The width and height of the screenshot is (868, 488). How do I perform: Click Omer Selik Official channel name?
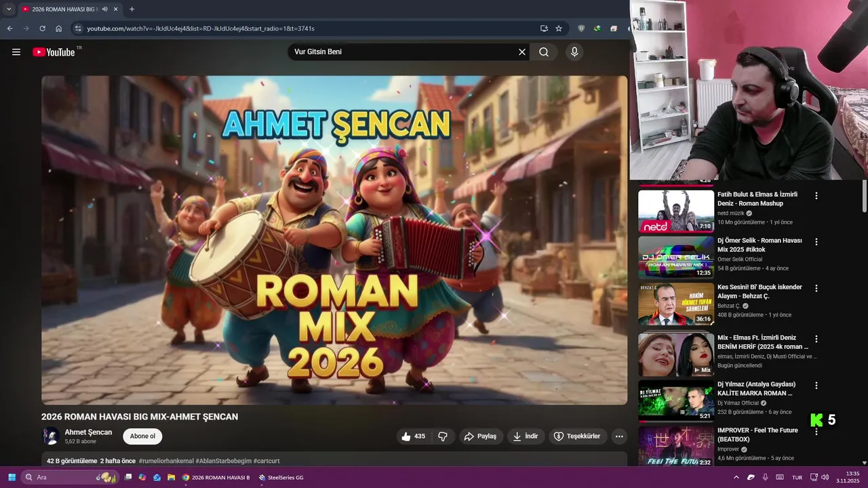[x=740, y=259]
